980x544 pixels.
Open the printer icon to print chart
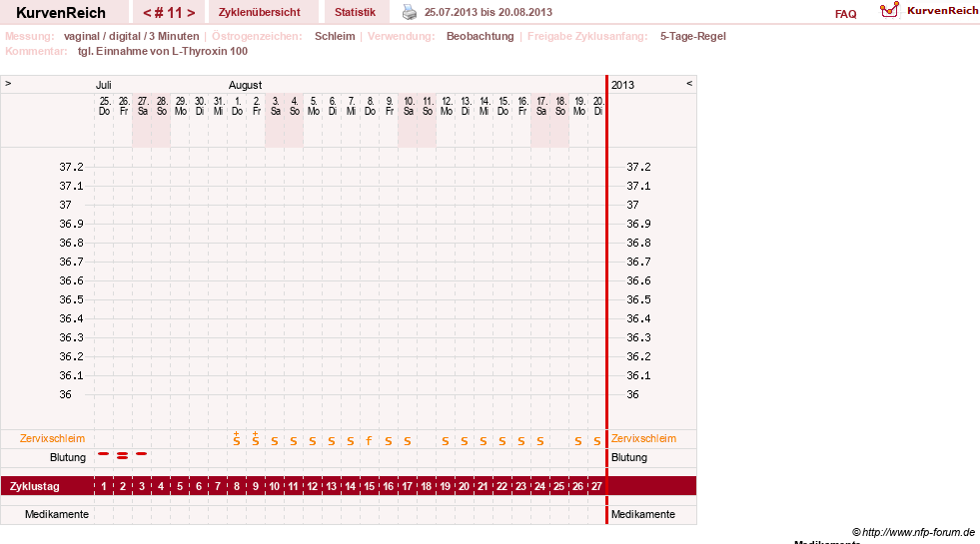click(410, 12)
